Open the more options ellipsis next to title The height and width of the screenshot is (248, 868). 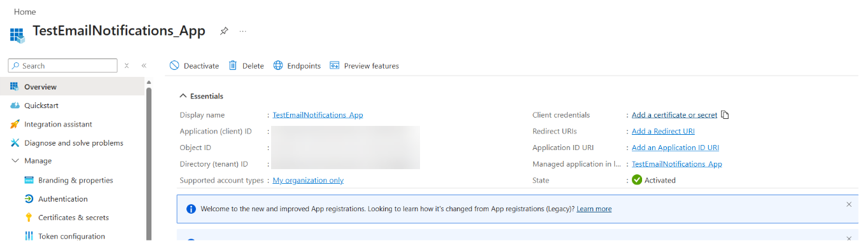(x=242, y=31)
